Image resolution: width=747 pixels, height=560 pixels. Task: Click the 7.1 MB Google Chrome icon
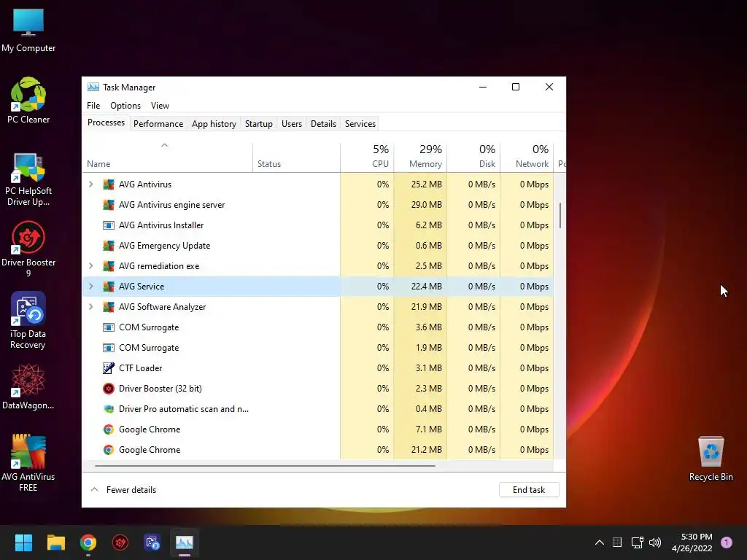pyautogui.click(x=109, y=429)
